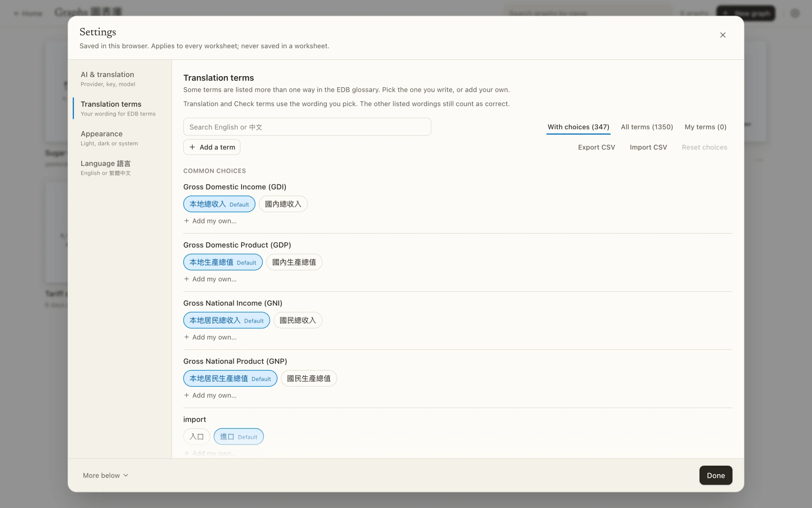Click the COMMON CHOICES section label
This screenshot has height=508, width=812.
tap(214, 171)
